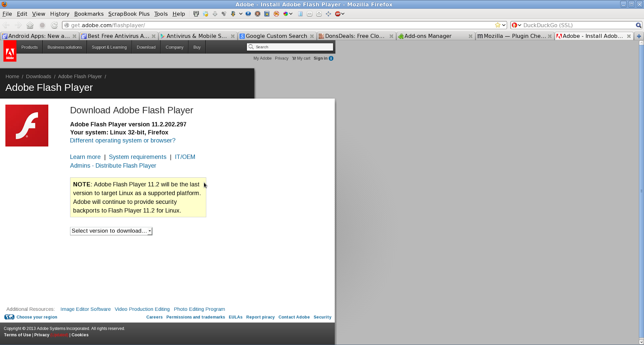Click the stop loading button
This screenshot has width=644, height=345.
click(42, 25)
